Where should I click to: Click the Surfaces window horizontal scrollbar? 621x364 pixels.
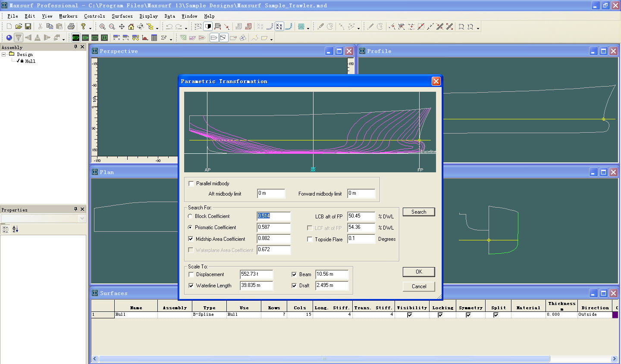point(324,359)
